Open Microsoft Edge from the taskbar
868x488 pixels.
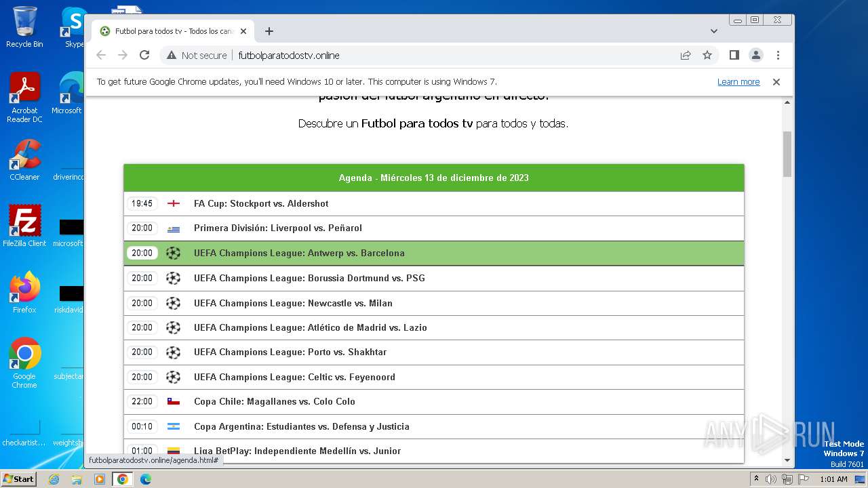(x=145, y=479)
